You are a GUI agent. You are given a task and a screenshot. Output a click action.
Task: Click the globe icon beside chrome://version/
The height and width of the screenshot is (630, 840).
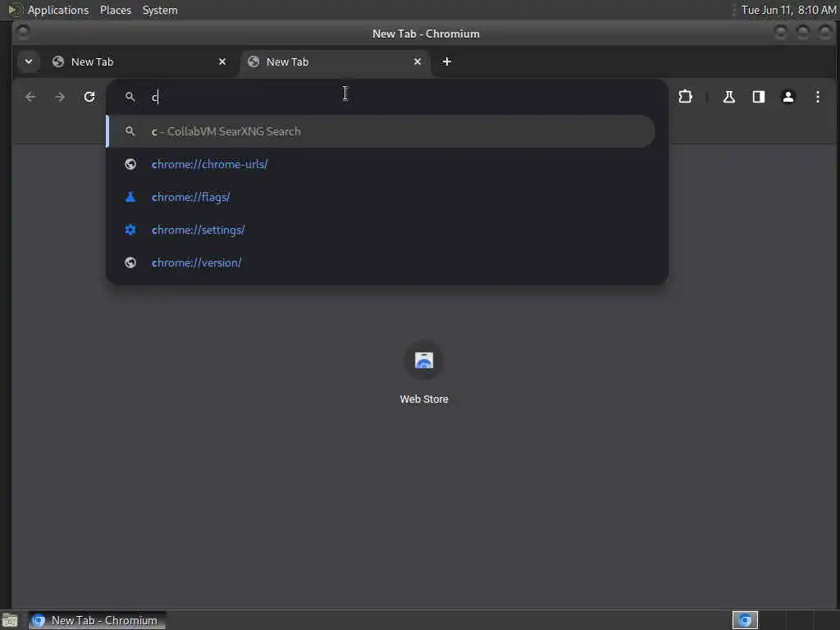click(x=130, y=262)
